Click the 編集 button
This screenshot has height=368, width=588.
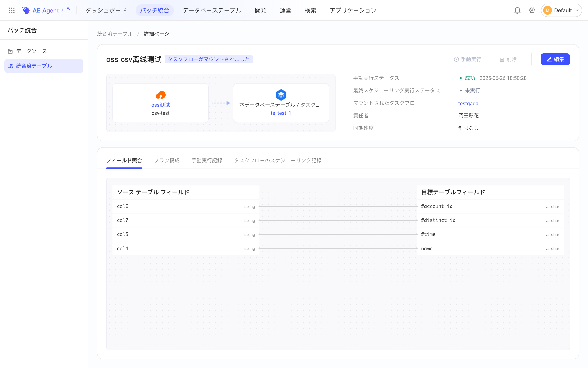click(x=555, y=59)
